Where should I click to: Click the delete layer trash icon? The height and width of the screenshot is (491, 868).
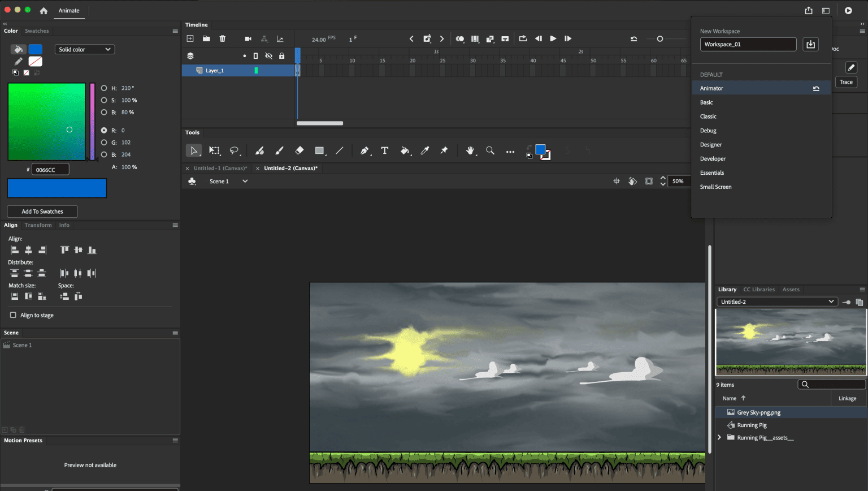pos(223,38)
